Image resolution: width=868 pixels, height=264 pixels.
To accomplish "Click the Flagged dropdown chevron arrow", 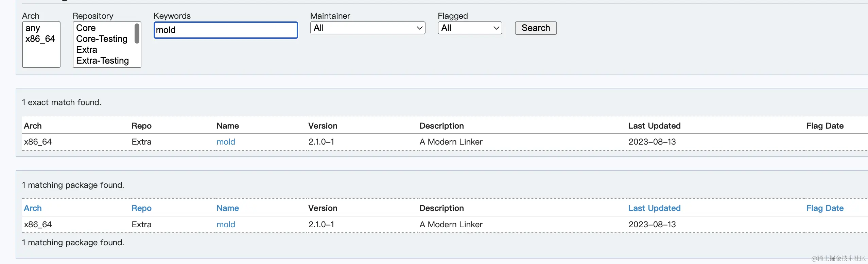I will [496, 28].
